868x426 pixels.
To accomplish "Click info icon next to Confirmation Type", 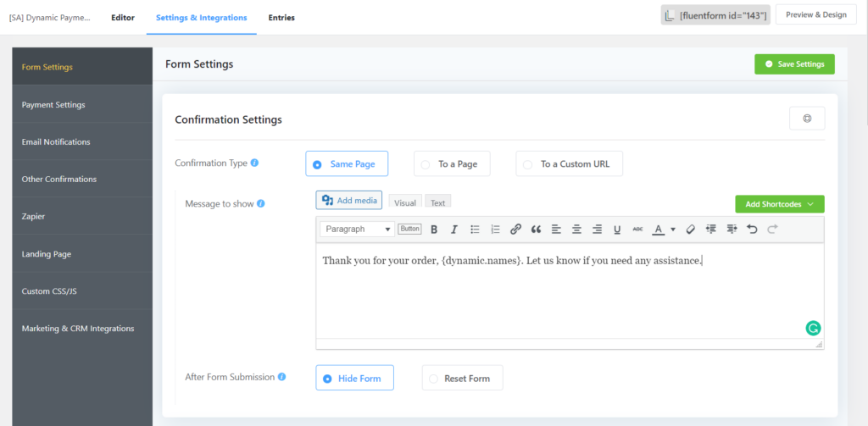I will pyautogui.click(x=254, y=163).
